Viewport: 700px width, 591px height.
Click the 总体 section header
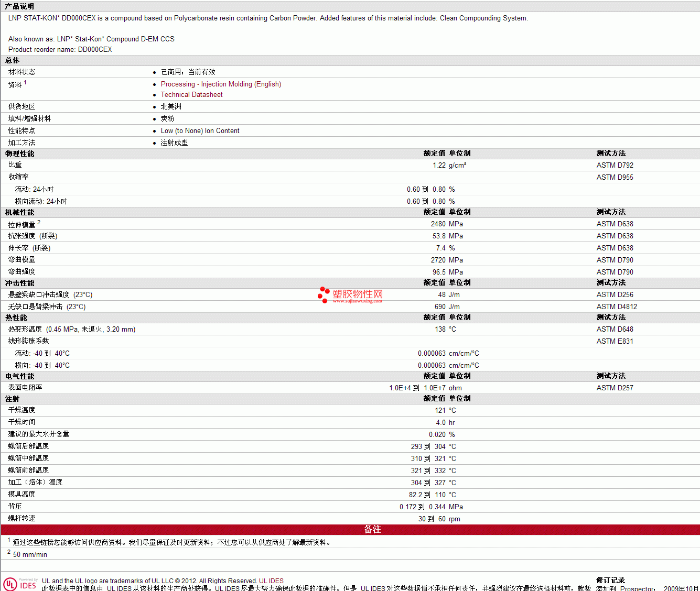[x=13, y=61]
